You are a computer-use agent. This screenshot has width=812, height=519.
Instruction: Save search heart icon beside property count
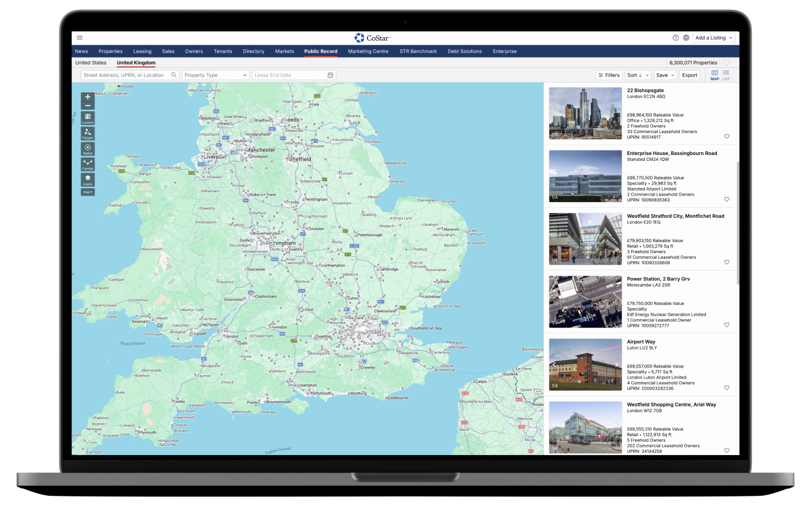(x=727, y=63)
